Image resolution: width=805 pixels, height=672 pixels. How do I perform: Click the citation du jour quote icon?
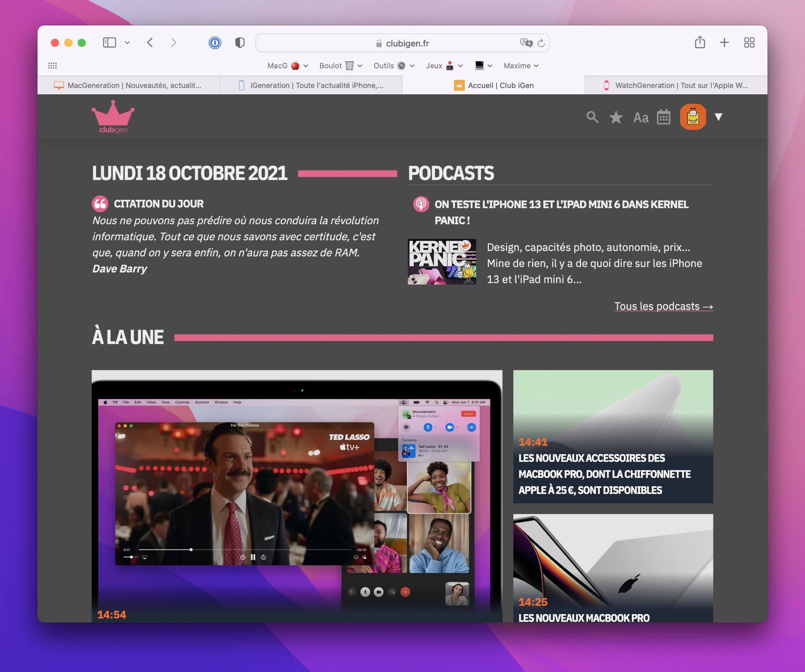click(100, 203)
